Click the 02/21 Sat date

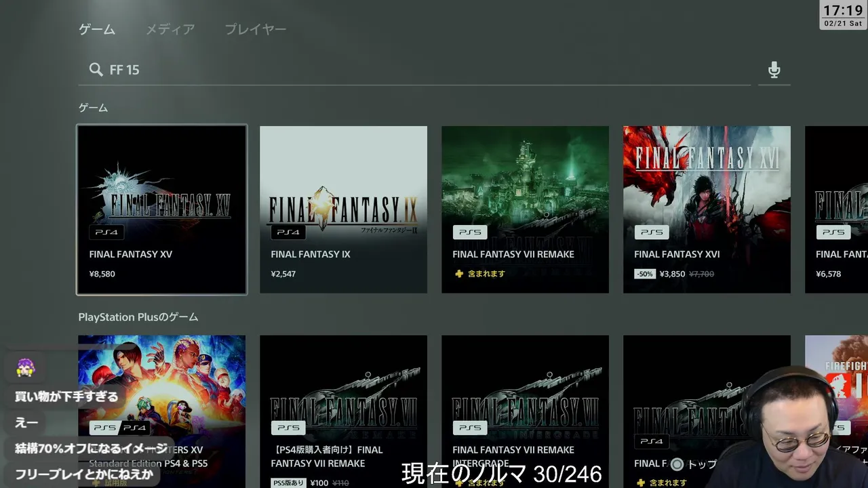click(843, 24)
